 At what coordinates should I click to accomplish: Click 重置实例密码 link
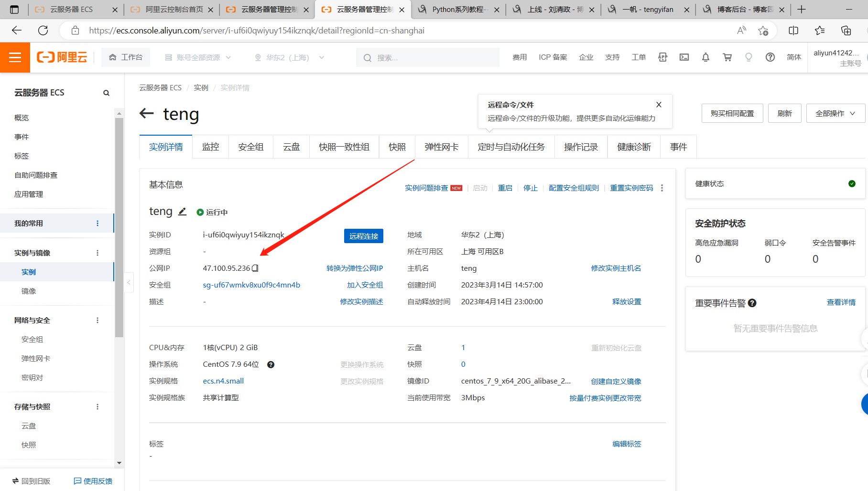(x=631, y=188)
